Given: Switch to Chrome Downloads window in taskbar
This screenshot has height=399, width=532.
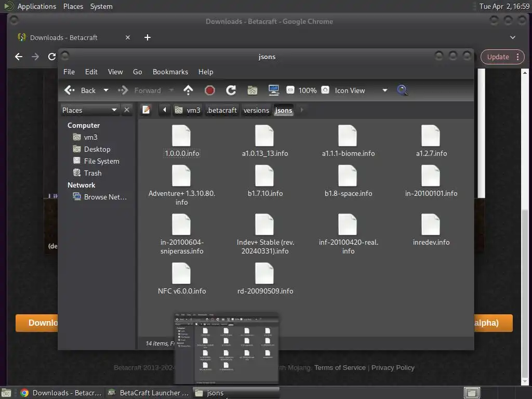Looking at the screenshot, I should (x=61, y=393).
